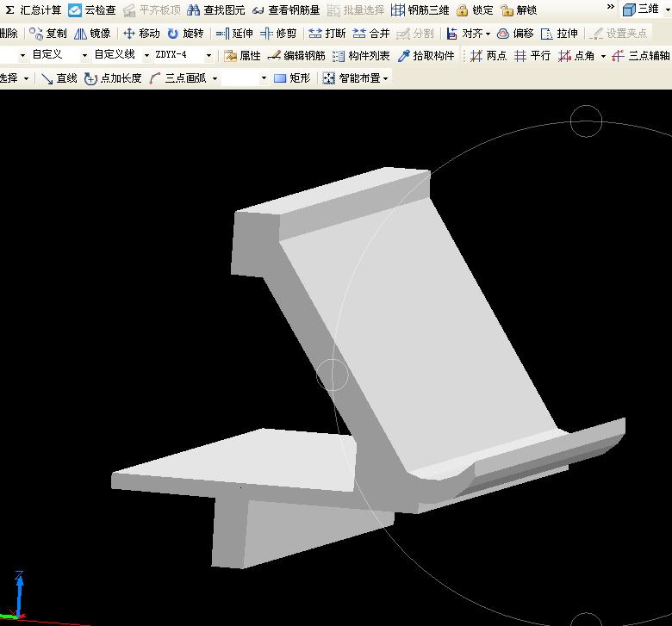Expand the toolbar overflow chevron
Image resolution: width=672 pixels, height=626 pixels.
pos(611,7)
